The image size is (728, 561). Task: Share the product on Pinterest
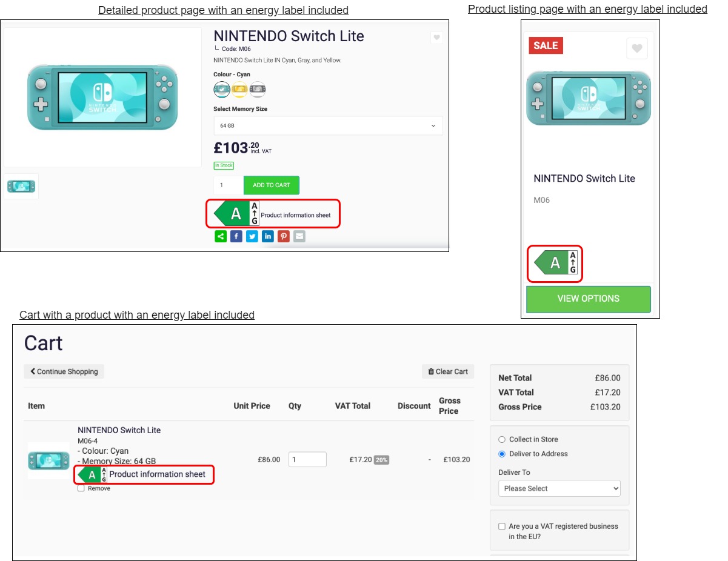coord(284,236)
